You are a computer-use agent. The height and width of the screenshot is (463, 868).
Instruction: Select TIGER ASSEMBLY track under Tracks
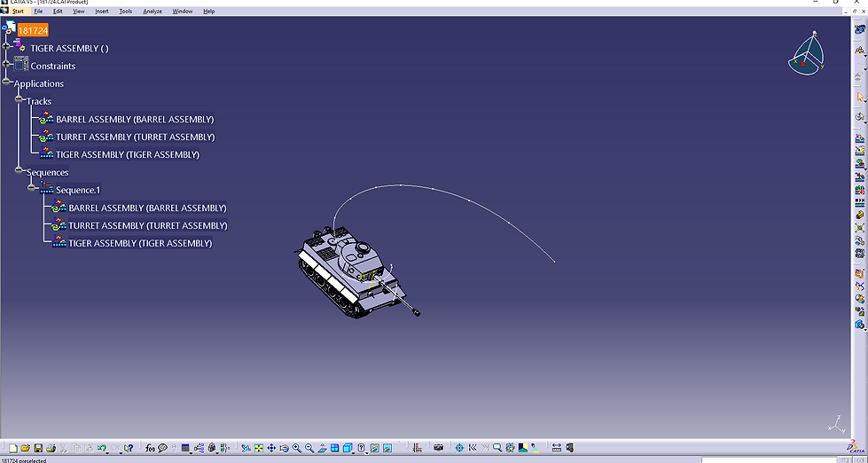tap(128, 154)
